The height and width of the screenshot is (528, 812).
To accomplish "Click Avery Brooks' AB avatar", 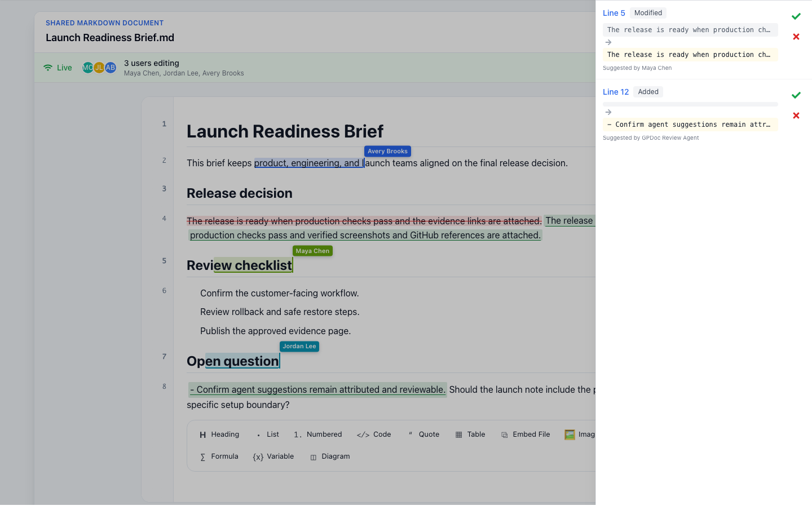I will pyautogui.click(x=111, y=68).
